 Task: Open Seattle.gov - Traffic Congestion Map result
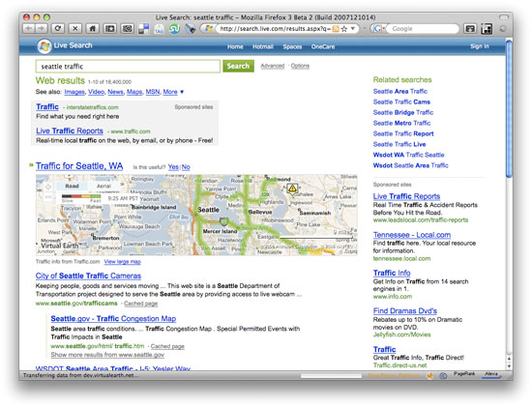pos(113,319)
